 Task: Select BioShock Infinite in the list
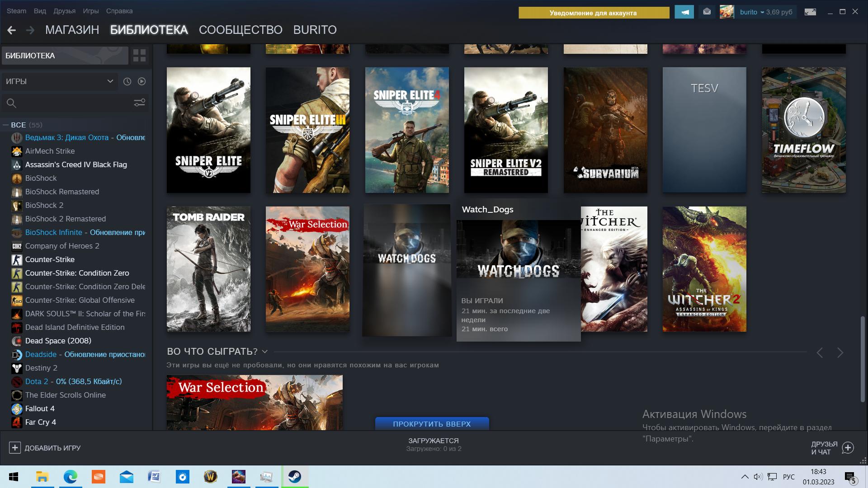click(x=54, y=233)
